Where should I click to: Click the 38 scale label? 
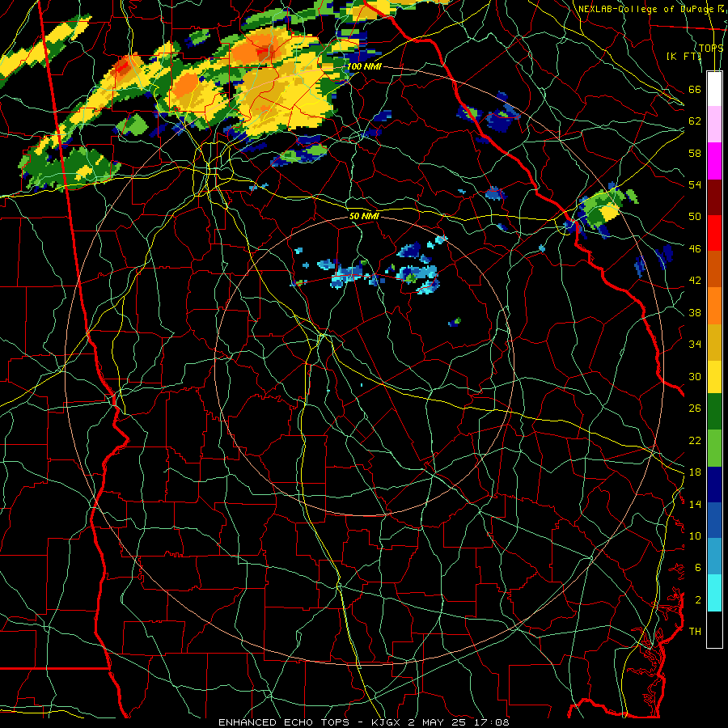click(x=695, y=312)
